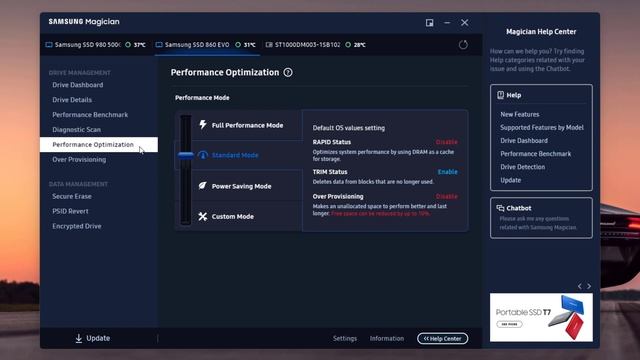Open Drive Dashboard help link
Viewport: 640px width, 360px height.
click(x=524, y=141)
